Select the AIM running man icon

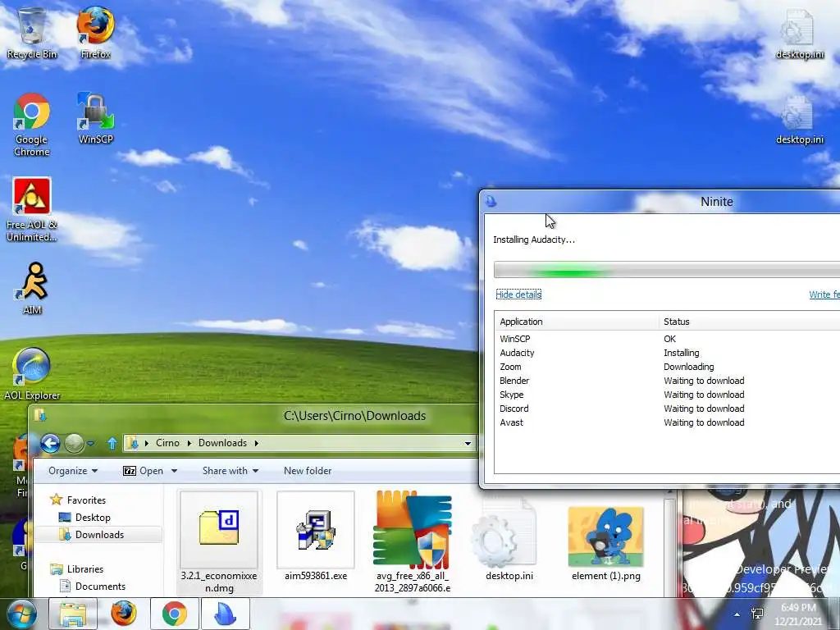coord(32,288)
